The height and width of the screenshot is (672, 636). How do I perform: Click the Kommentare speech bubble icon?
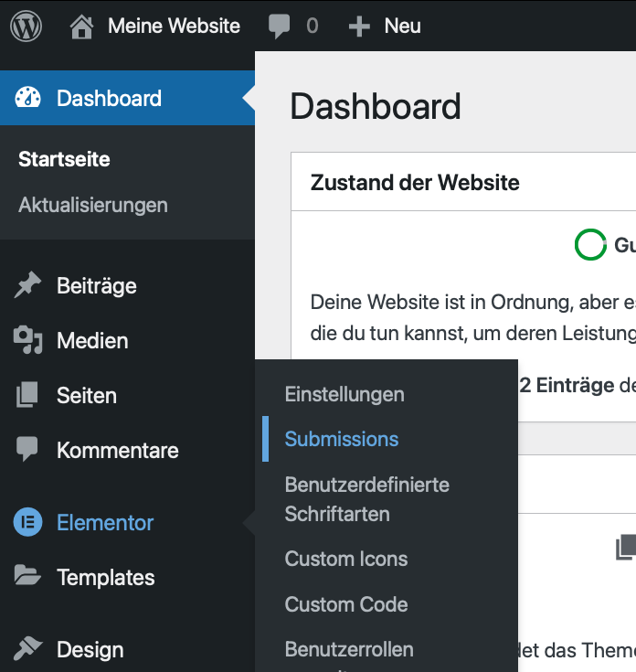pos(27,449)
